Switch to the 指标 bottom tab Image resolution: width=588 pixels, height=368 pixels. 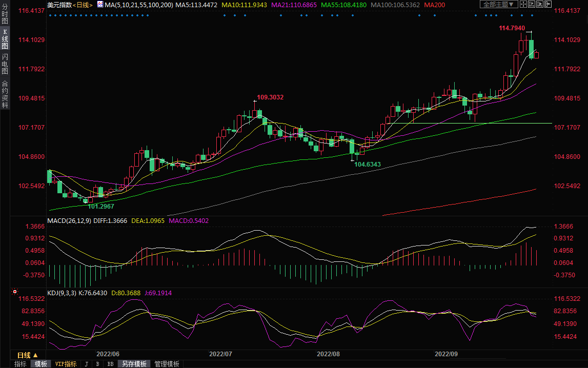click(21, 364)
